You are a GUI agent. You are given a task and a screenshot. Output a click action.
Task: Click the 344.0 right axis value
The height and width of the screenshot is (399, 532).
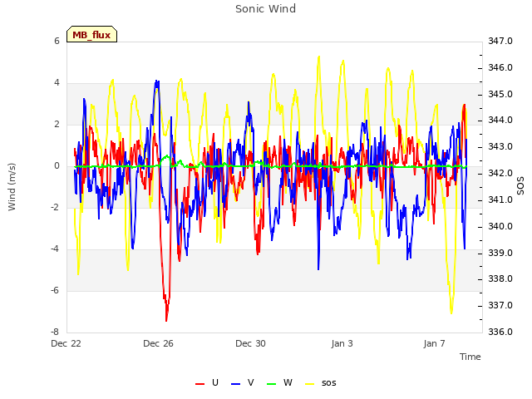coord(500,120)
